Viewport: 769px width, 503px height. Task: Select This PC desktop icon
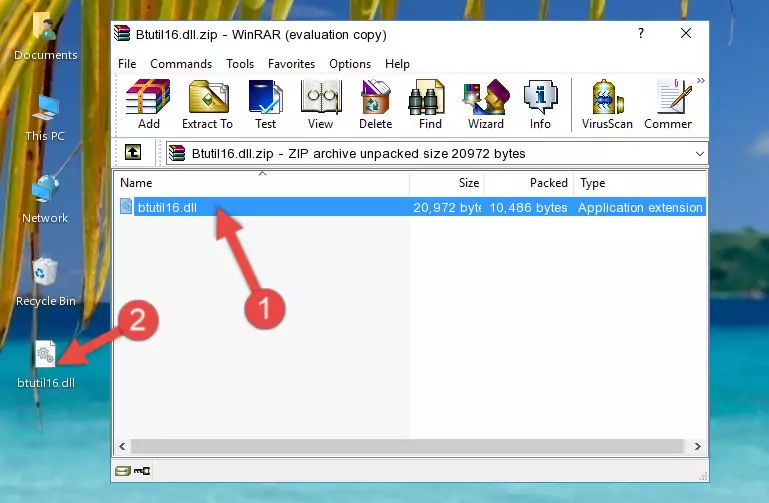coord(45,118)
